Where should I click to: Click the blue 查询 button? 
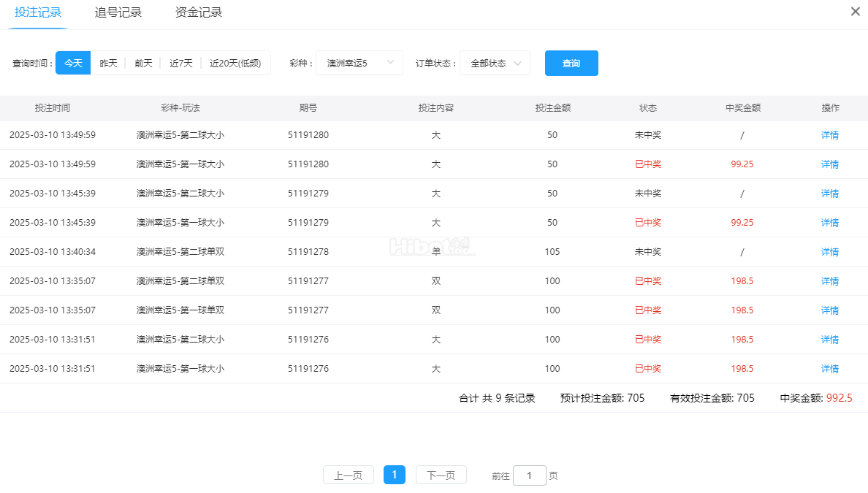click(571, 64)
